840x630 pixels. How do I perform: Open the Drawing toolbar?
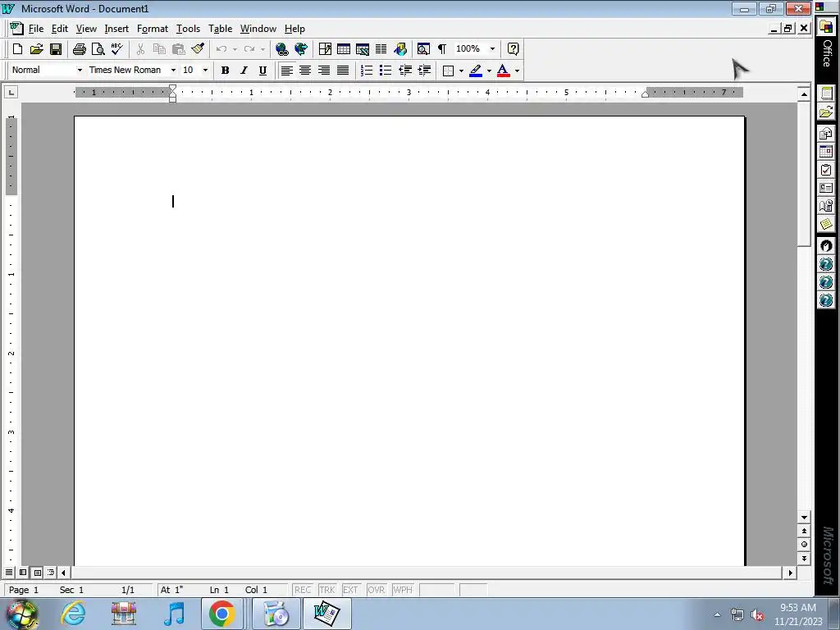(x=400, y=49)
